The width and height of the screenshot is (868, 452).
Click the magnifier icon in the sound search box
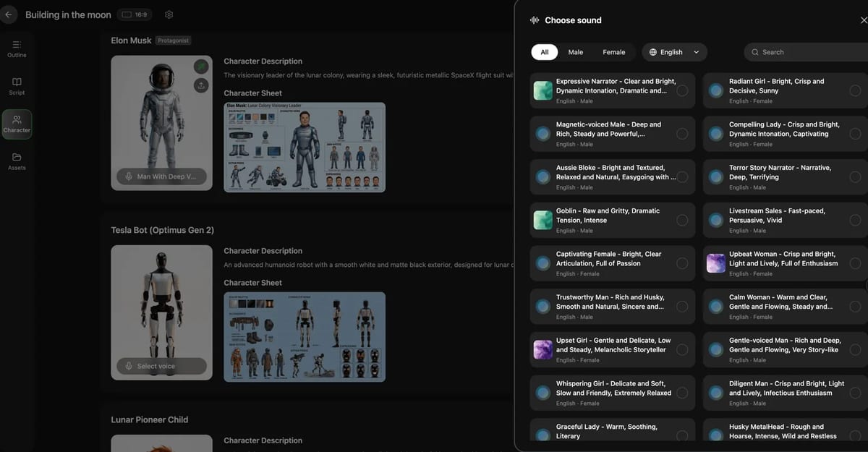pyautogui.click(x=755, y=52)
